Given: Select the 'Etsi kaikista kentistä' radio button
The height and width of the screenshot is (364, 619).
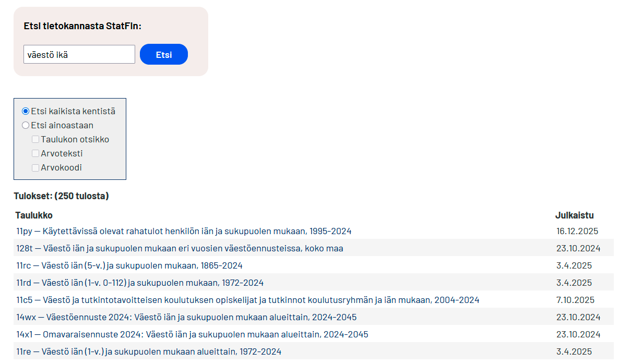Looking at the screenshot, I should coord(26,111).
